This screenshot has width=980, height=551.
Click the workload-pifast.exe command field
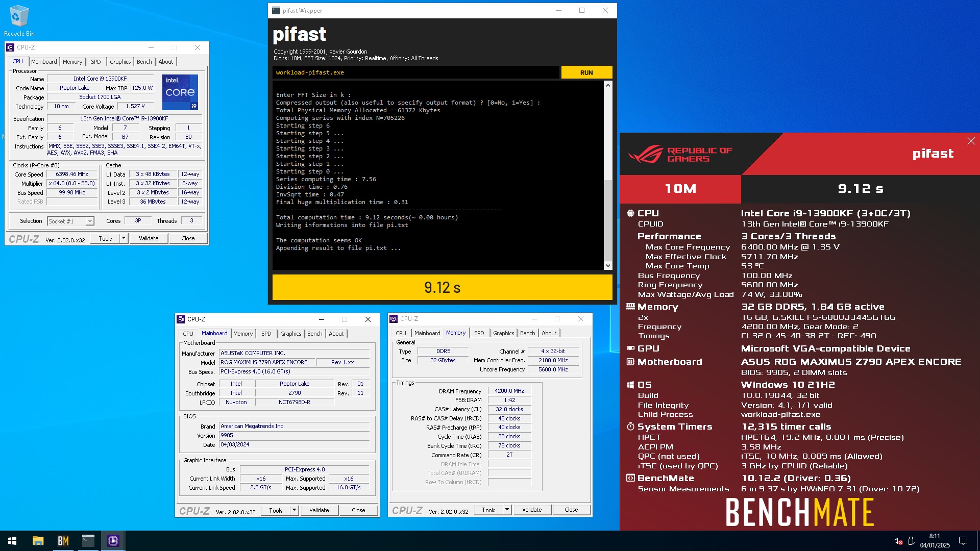(415, 72)
